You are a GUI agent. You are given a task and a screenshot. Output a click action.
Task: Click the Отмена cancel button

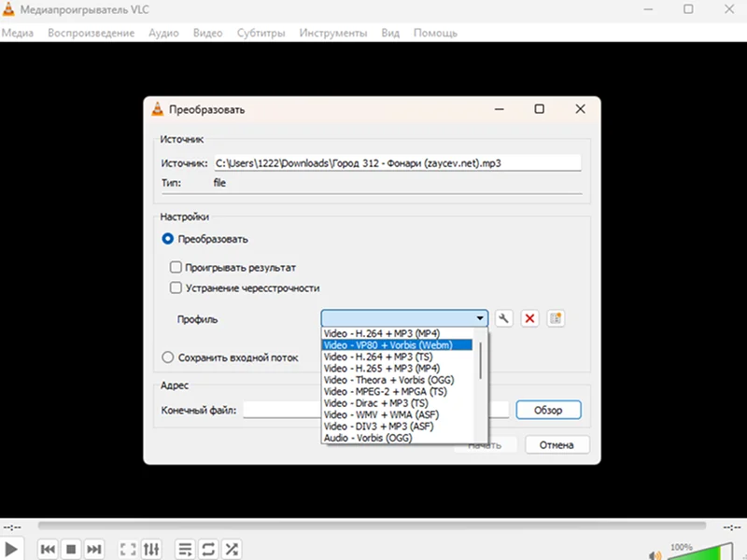557,445
